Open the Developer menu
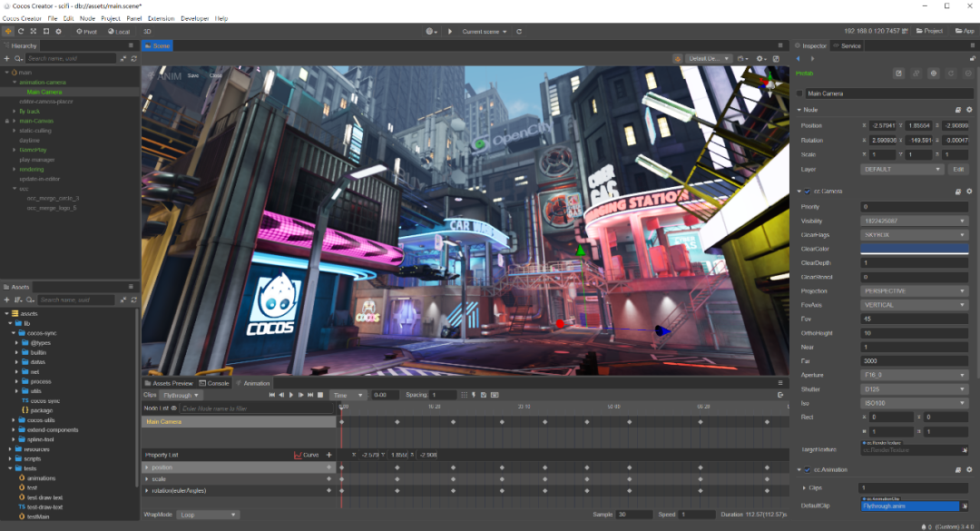980x531 pixels. point(195,18)
